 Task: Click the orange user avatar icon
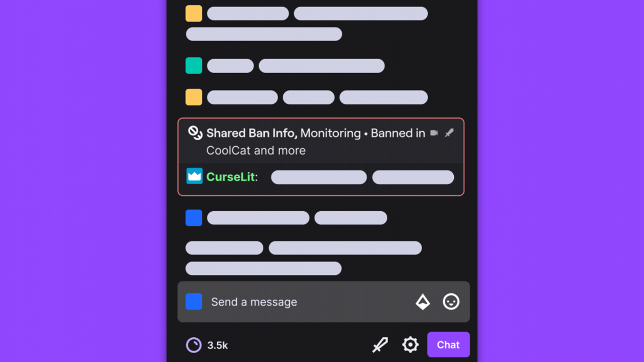pos(193,13)
